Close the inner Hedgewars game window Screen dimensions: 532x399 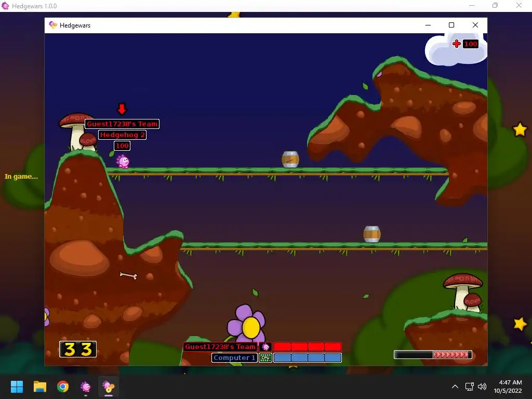475,25
